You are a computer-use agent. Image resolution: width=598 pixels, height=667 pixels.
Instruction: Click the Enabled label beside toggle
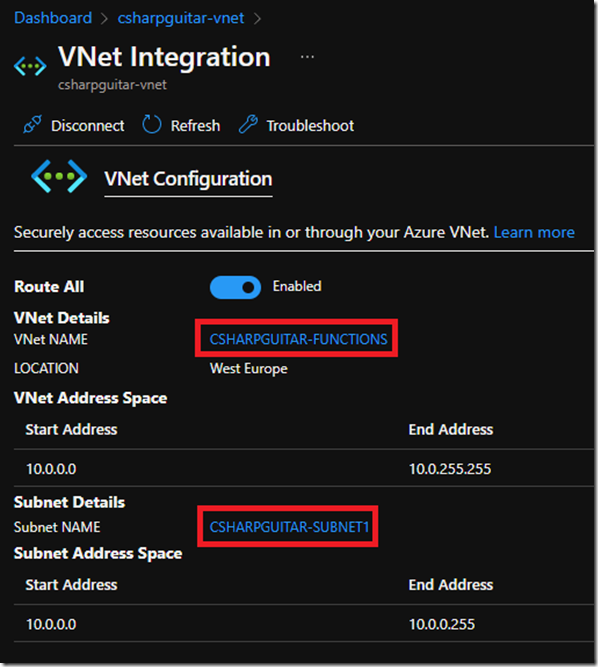[297, 286]
